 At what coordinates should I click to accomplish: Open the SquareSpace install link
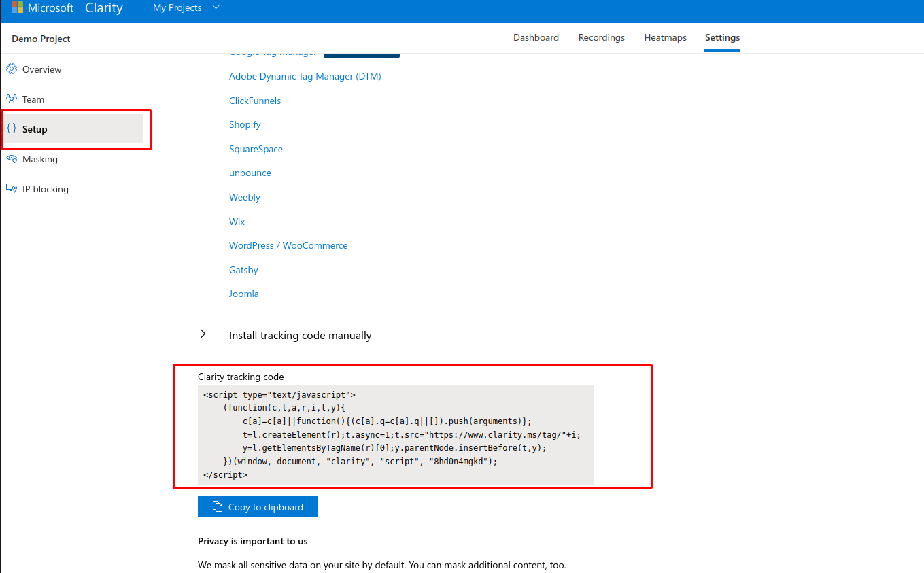[x=256, y=149]
